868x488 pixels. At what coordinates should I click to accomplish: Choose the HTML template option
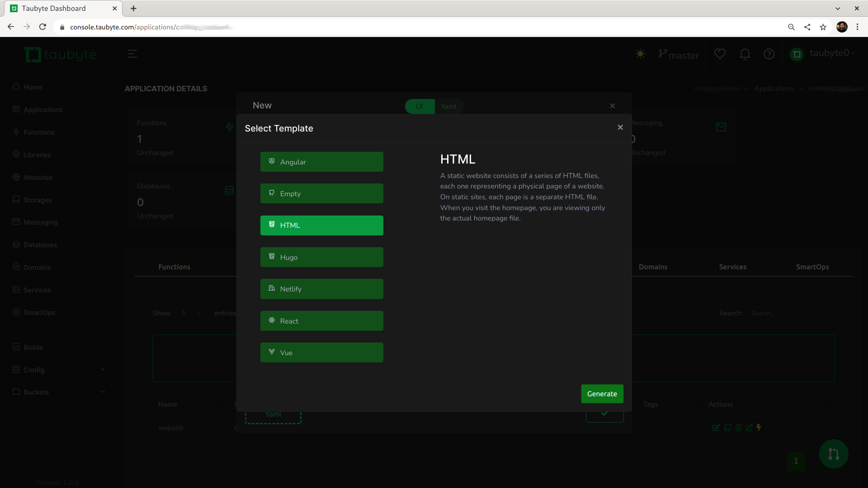tap(321, 225)
